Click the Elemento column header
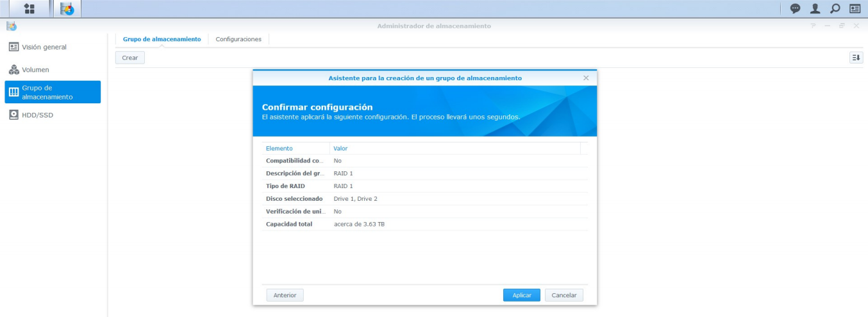This screenshot has height=317, width=868. tap(296, 148)
